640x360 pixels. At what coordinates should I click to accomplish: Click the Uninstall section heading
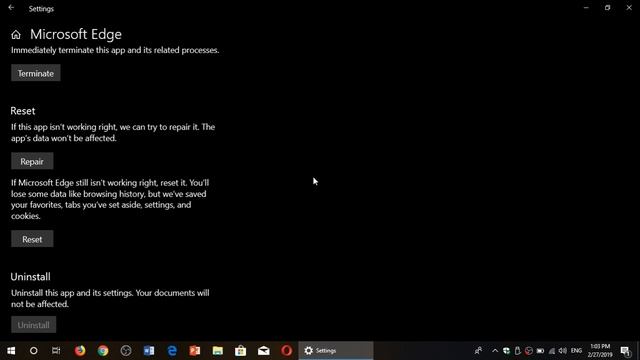(x=31, y=277)
